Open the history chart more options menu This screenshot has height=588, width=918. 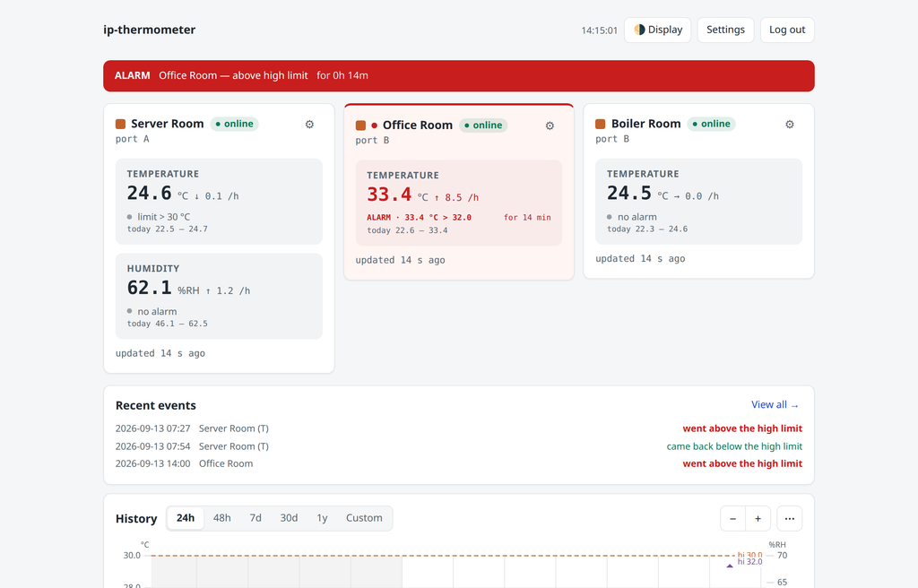click(x=789, y=518)
